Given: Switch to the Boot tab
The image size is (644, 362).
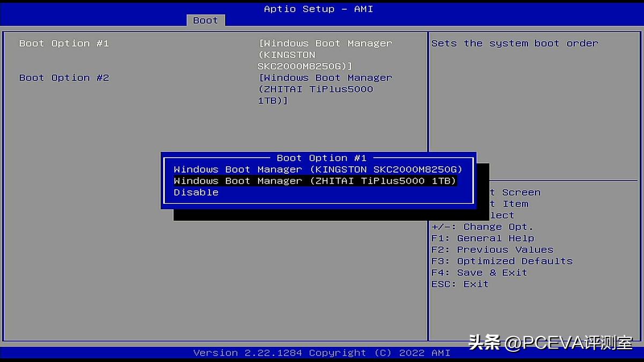Looking at the screenshot, I should pos(206,20).
